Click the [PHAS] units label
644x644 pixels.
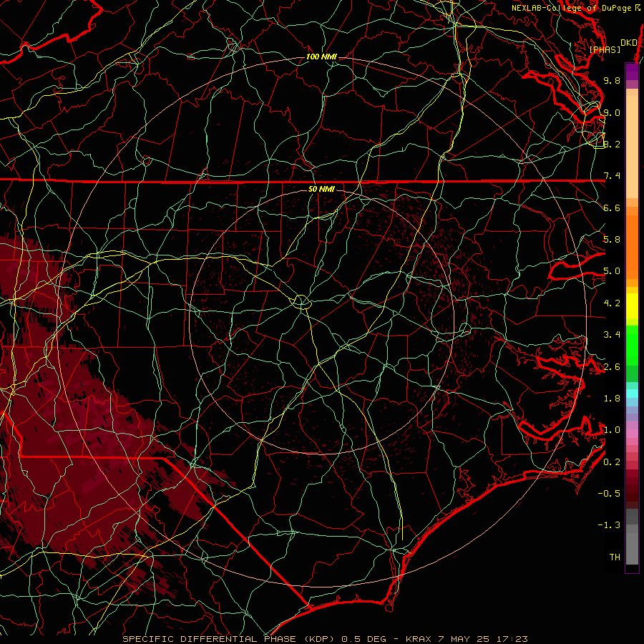tap(605, 49)
